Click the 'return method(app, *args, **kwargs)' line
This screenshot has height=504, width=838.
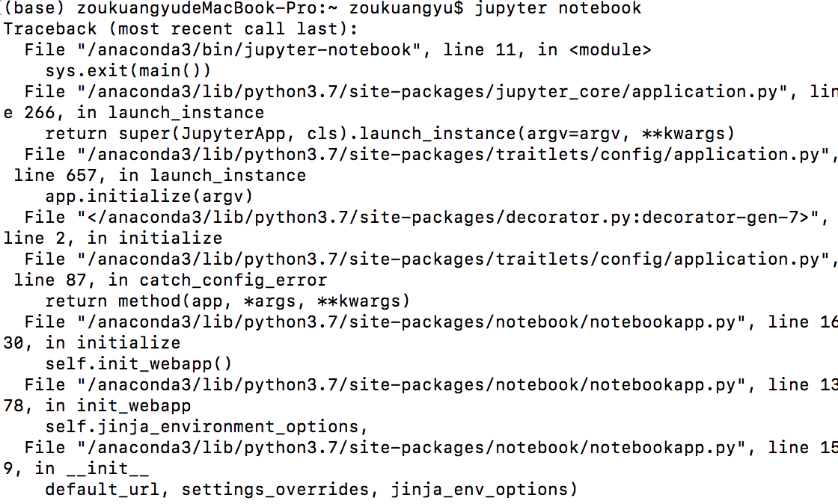(x=227, y=301)
